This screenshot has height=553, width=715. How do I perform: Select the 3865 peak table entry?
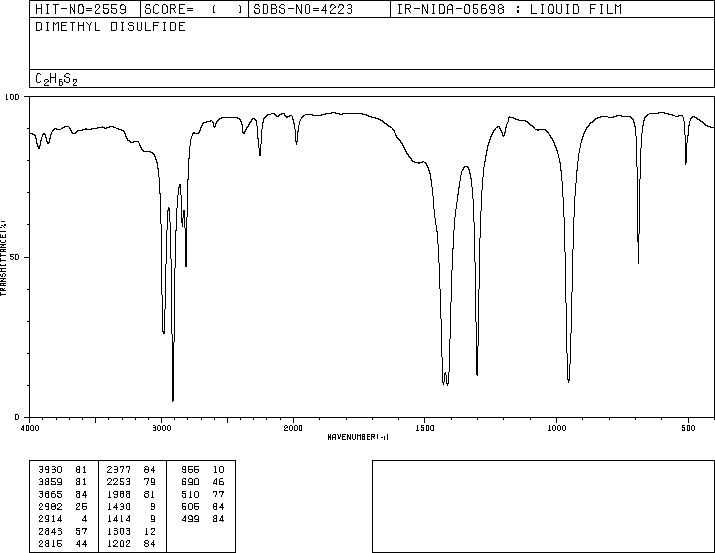click(x=50, y=494)
